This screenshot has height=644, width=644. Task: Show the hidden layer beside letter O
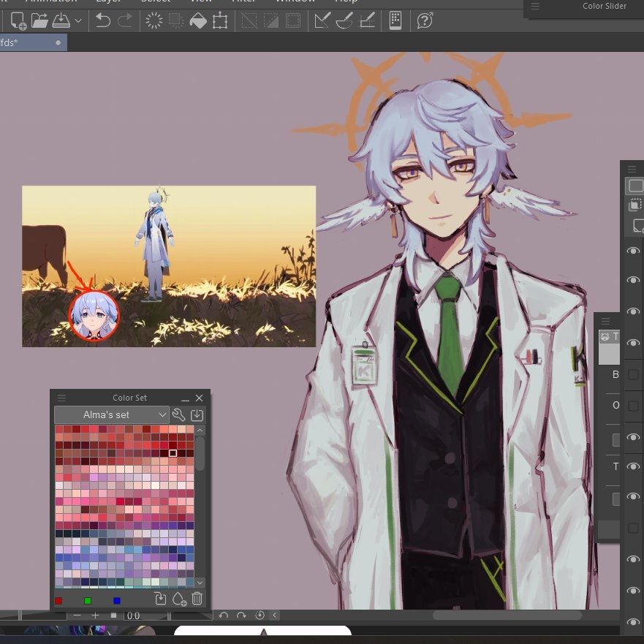tap(633, 406)
